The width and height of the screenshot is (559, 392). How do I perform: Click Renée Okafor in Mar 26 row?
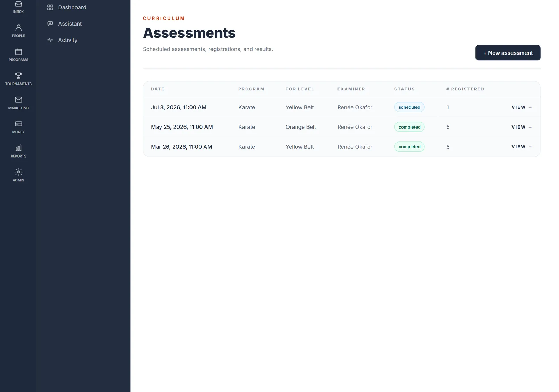point(355,147)
